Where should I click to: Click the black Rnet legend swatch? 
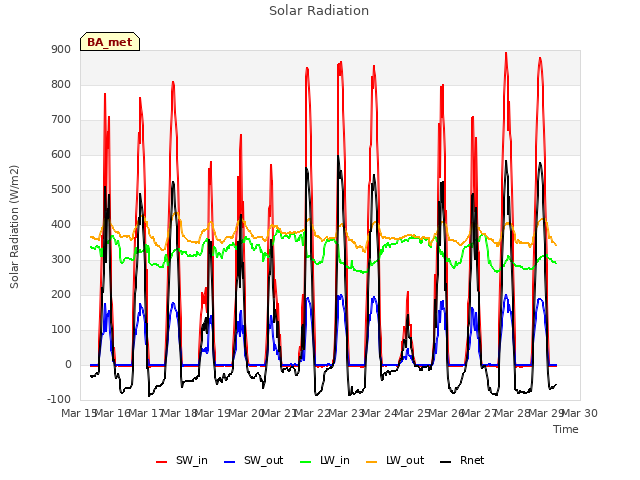pyautogui.click(x=446, y=462)
